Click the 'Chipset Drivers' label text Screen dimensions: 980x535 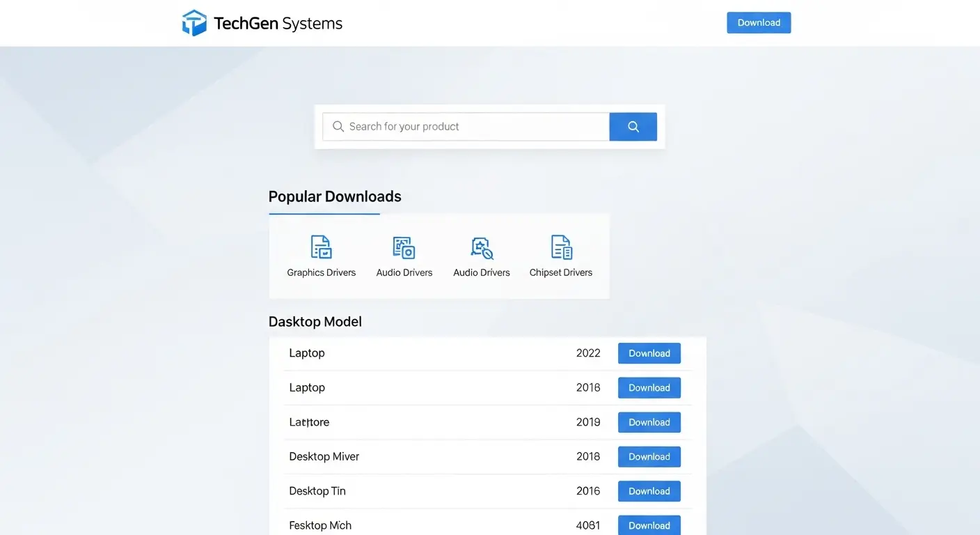coord(561,272)
